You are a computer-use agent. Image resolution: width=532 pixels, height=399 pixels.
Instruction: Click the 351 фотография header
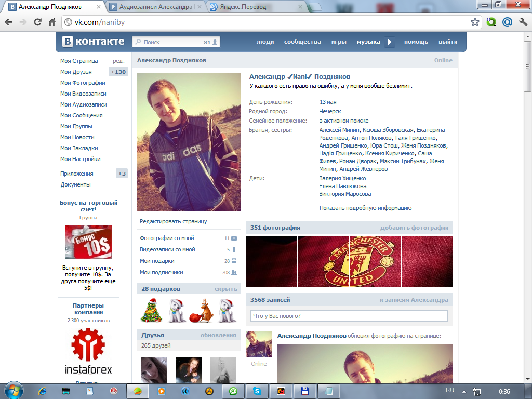[x=275, y=228]
